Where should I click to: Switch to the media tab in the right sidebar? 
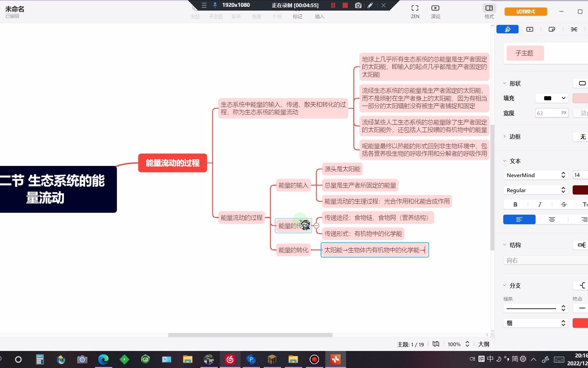(529, 29)
